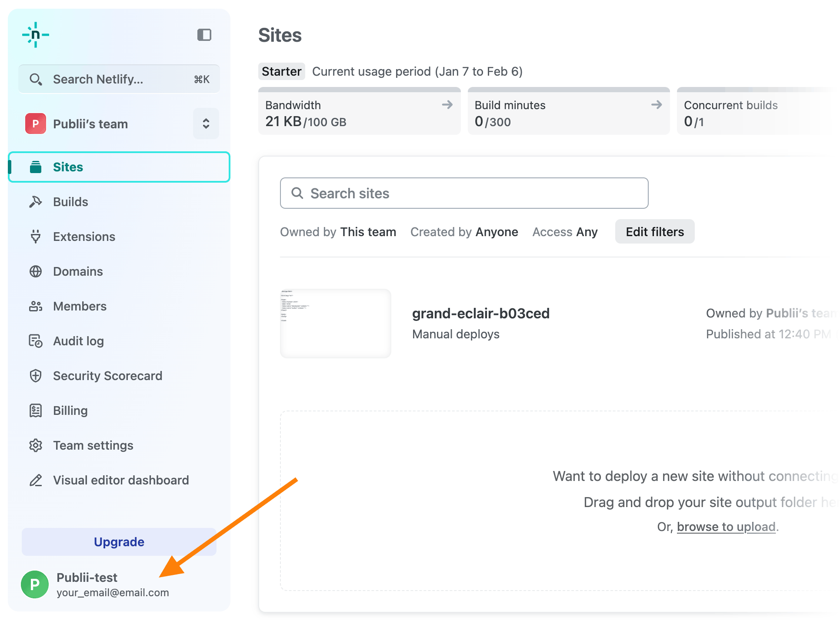The image size is (840, 631).
Task: Collapse the sidebar using the panel icon
Action: click(204, 34)
